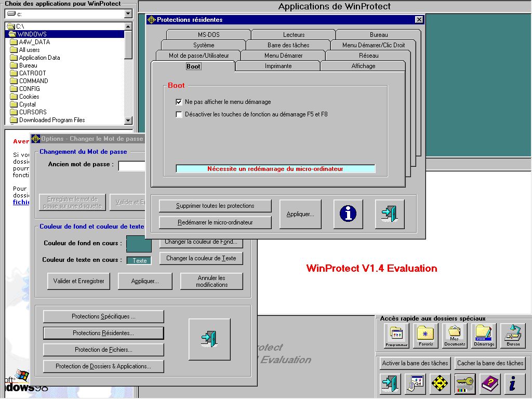Image resolution: width=532 pixels, height=399 pixels.
Task: Switch to the Réseau tab
Action: point(368,56)
